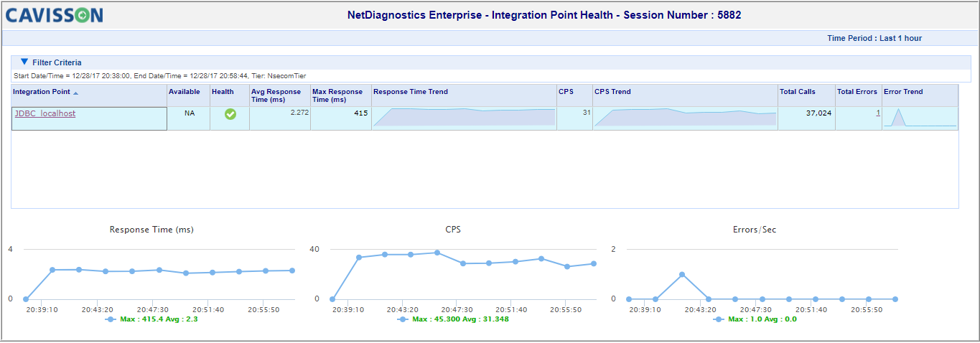The width and height of the screenshot is (980, 343).
Task: Click the sort arrow beside Integration Point
Action: click(76, 93)
